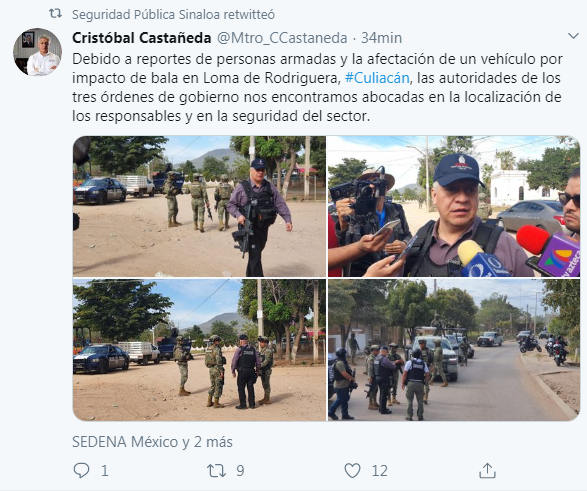Click the reply speech bubble icon

81,470
